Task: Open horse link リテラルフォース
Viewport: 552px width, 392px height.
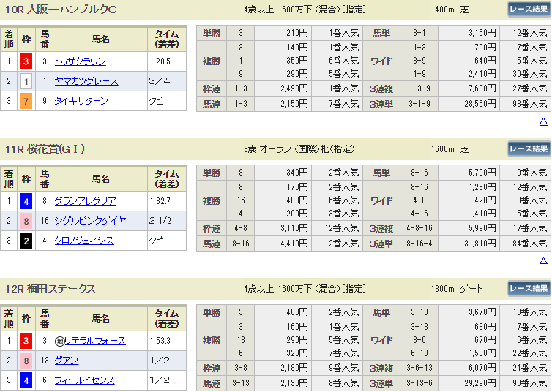Action: tap(95, 341)
